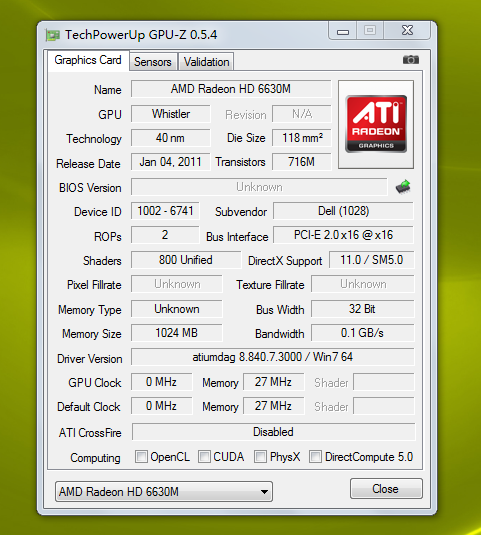Click the Memory Type label

click(90, 310)
